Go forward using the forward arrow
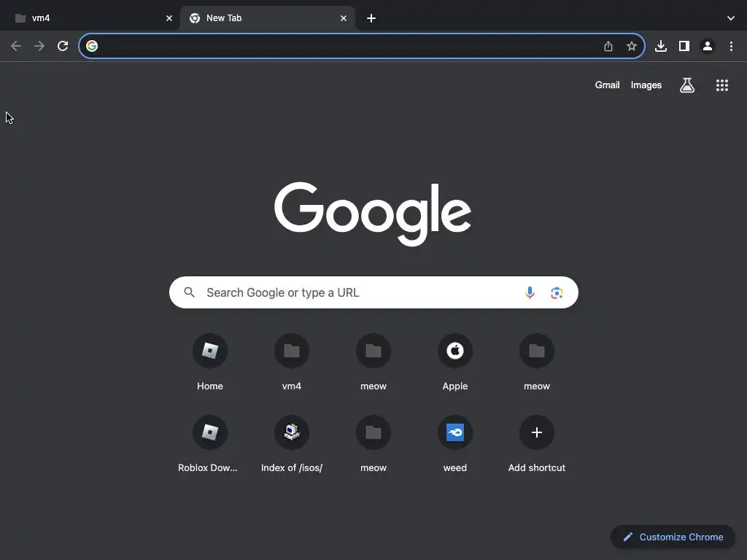747x560 pixels. click(x=39, y=46)
